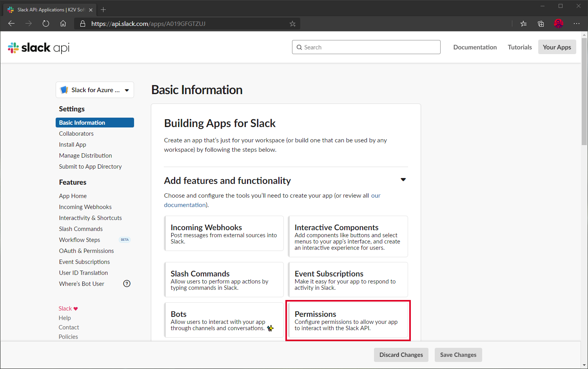
Task: Focus the Search input field
Action: (x=366, y=47)
